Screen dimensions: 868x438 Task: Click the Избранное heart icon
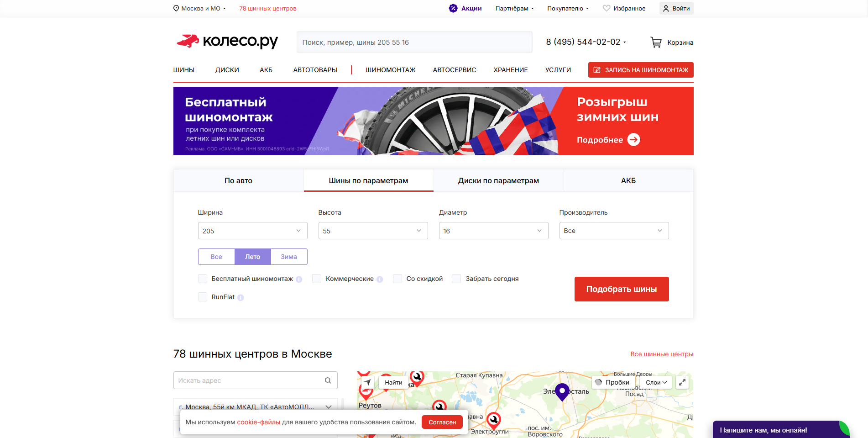pyautogui.click(x=607, y=8)
